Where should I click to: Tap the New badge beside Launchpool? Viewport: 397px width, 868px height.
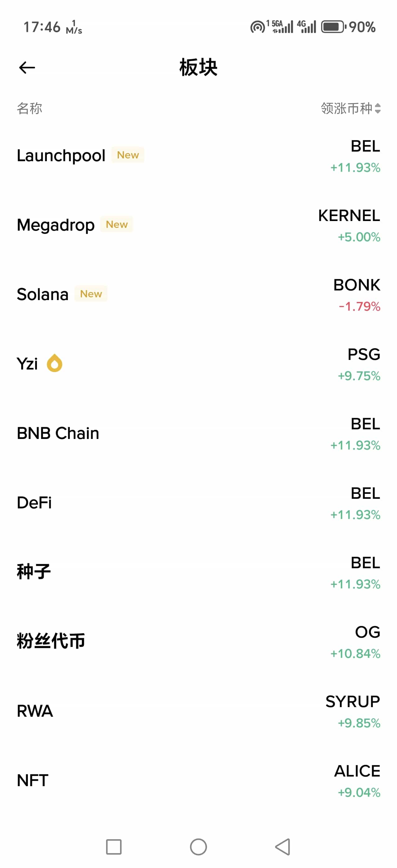(x=128, y=155)
